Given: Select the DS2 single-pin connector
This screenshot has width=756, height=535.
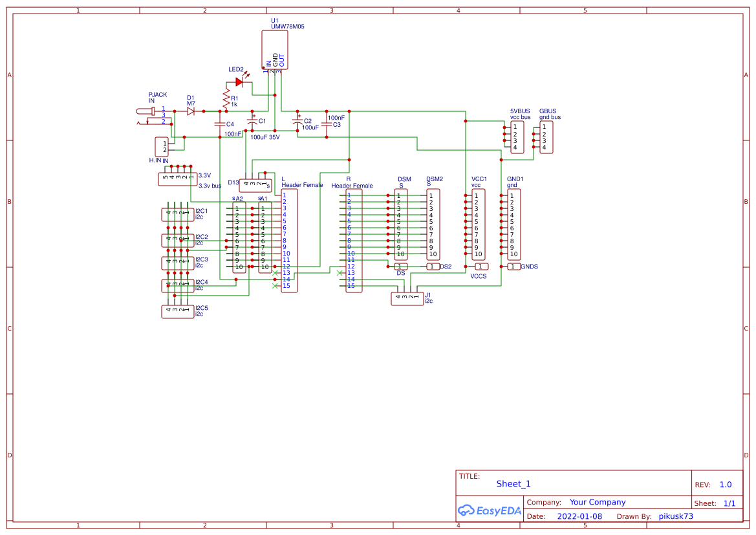Looking at the screenshot, I should 433,267.
